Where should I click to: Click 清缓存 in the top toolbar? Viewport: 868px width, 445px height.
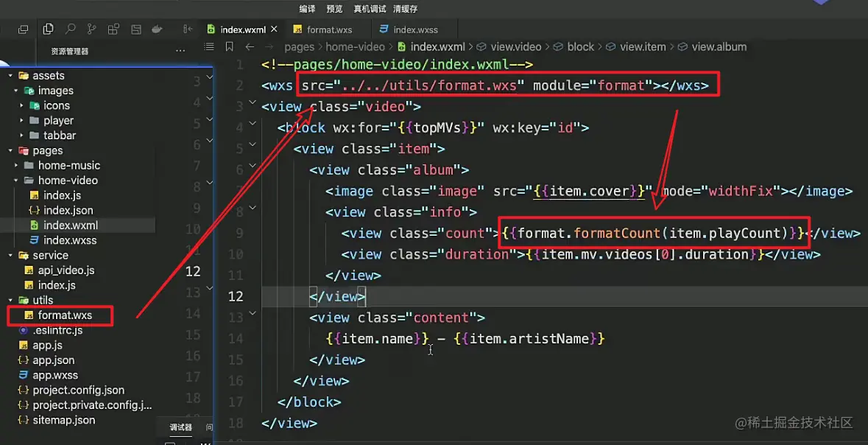point(405,9)
